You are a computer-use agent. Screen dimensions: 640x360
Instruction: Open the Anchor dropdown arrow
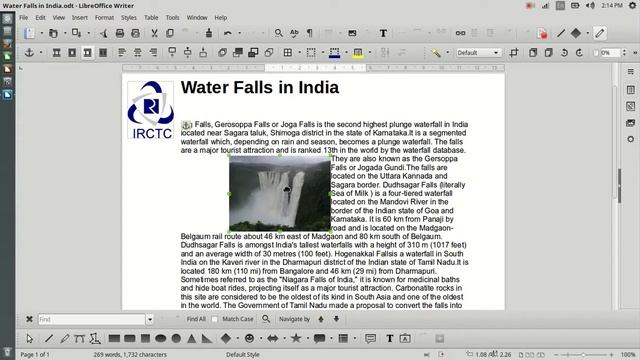tap(40, 52)
